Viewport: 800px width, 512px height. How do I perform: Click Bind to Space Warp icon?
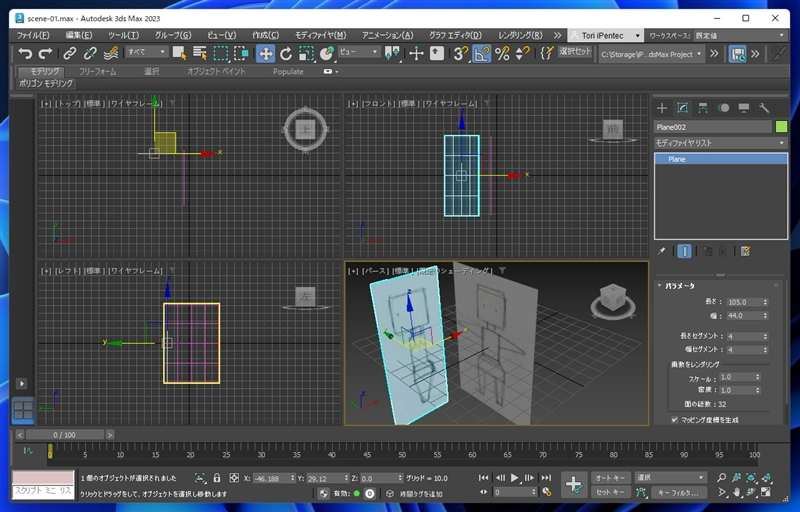(x=110, y=53)
